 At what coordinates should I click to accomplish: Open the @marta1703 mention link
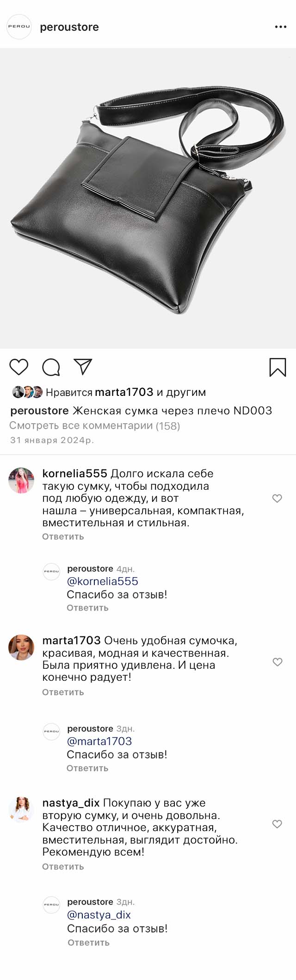99,741
